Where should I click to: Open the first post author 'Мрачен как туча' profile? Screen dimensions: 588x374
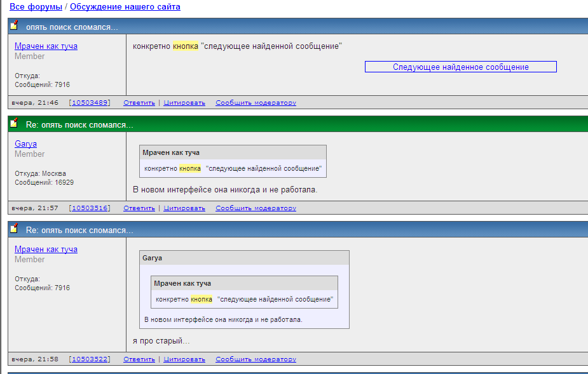click(x=46, y=46)
